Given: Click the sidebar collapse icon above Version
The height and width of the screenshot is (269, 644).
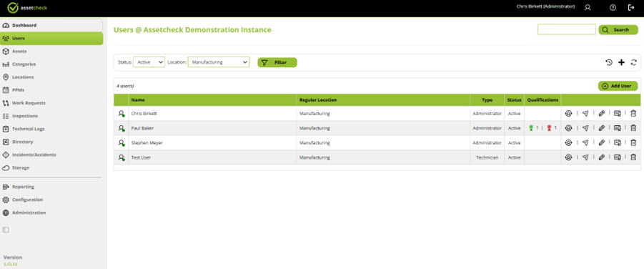Looking at the screenshot, I should point(6,230).
